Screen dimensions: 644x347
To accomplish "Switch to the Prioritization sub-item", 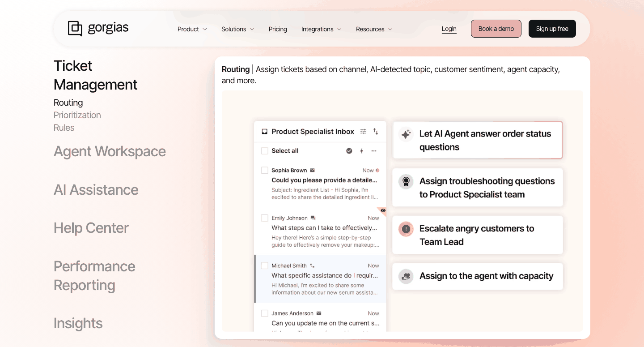I will (x=77, y=115).
